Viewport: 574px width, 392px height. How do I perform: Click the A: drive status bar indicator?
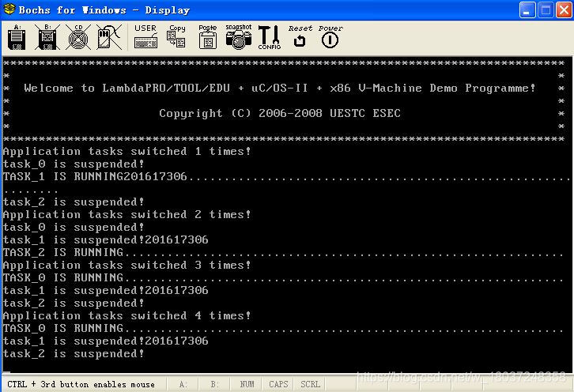(x=183, y=384)
